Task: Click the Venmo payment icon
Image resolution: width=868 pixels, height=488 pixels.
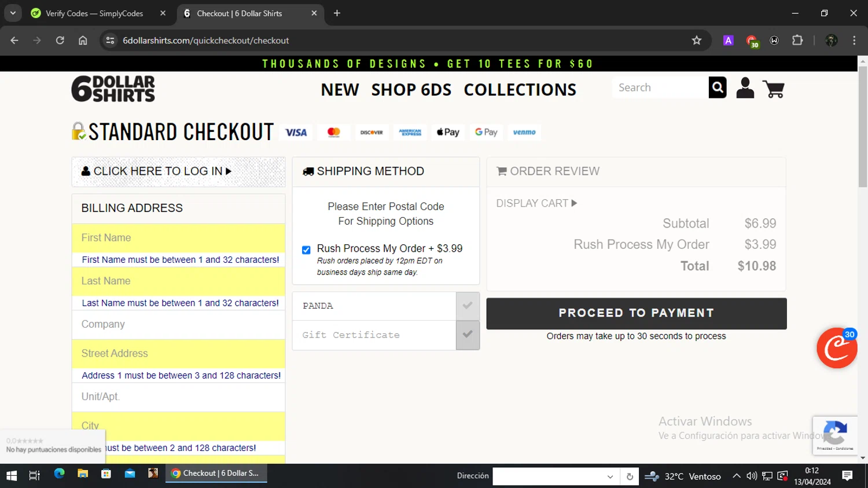Action: [524, 133]
